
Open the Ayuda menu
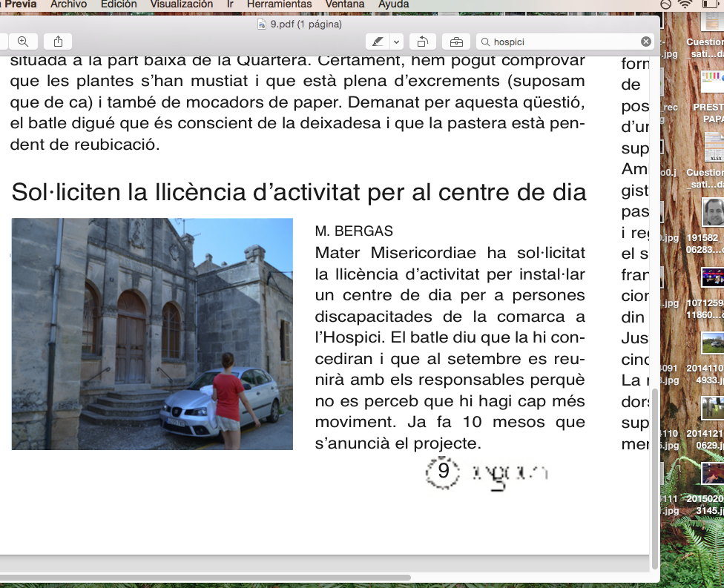click(393, 4)
